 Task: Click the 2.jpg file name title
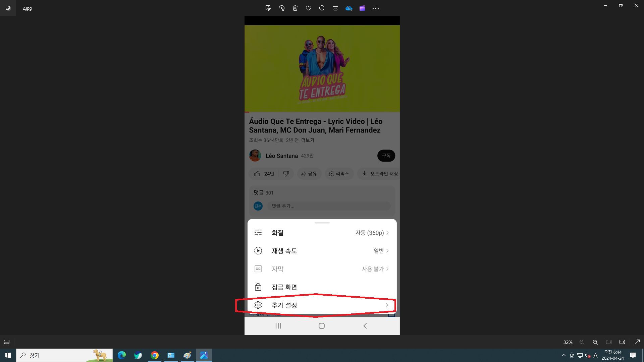27,8
